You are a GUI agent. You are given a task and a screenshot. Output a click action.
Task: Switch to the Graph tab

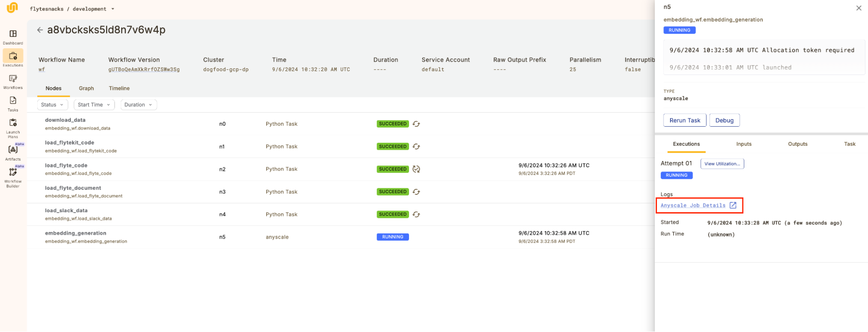(x=86, y=89)
